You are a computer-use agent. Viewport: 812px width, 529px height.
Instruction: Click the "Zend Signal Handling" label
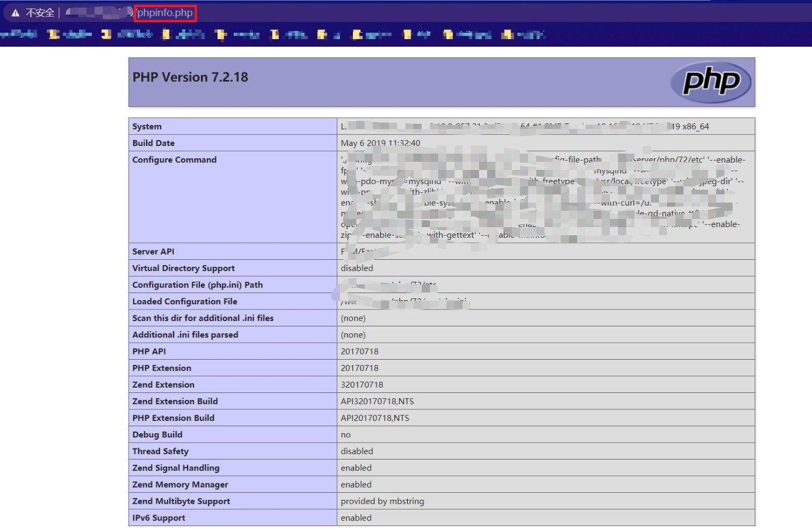point(176,468)
